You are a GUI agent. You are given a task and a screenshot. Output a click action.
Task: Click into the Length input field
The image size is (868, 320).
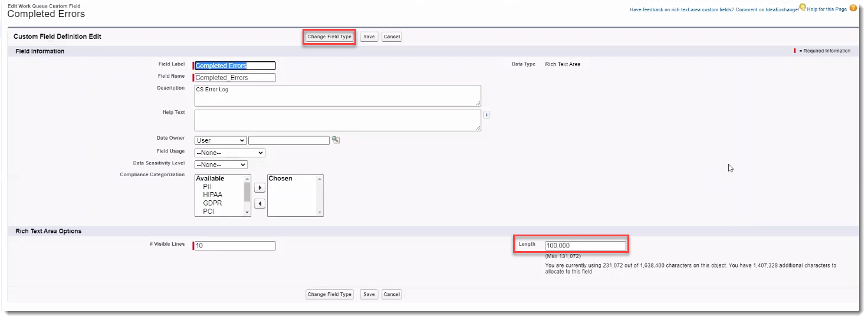(x=585, y=246)
